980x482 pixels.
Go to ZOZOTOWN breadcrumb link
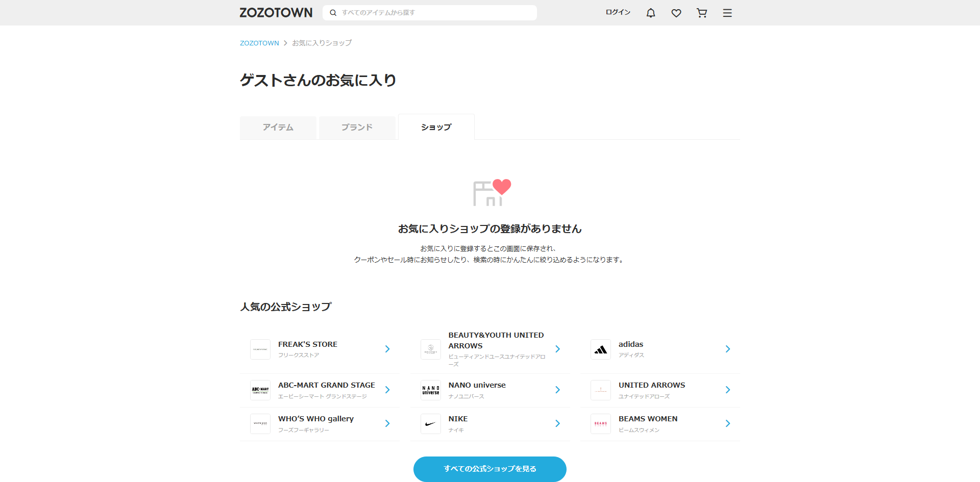pos(259,43)
